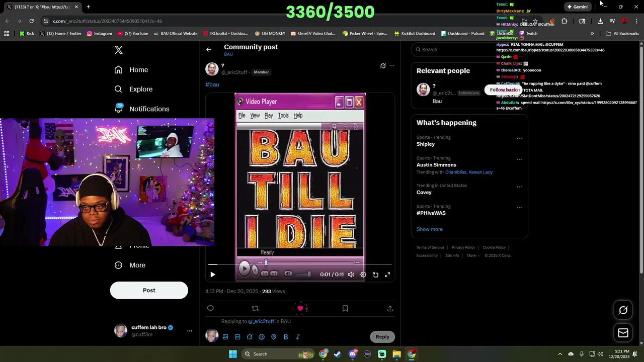Mute the video with the speaker icon

351,275
